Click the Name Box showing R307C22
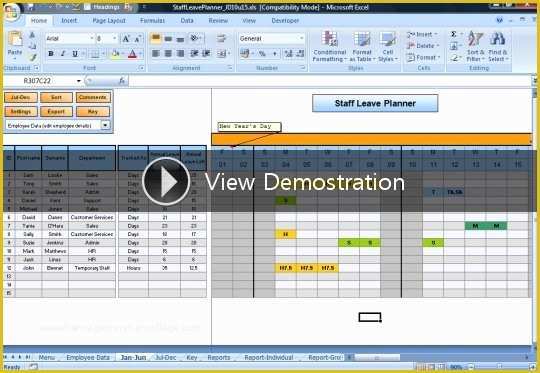Screen dimensions: 540x373 tap(37, 81)
